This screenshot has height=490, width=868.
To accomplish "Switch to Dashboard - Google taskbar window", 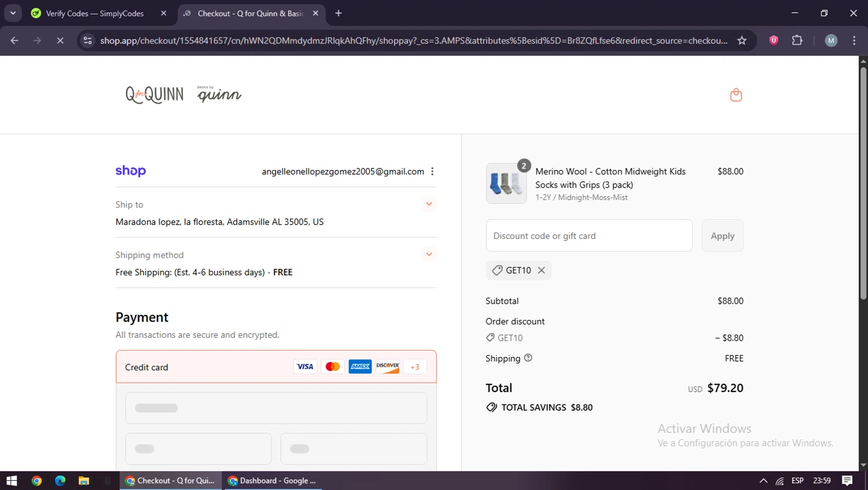I will [x=273, y=481].
